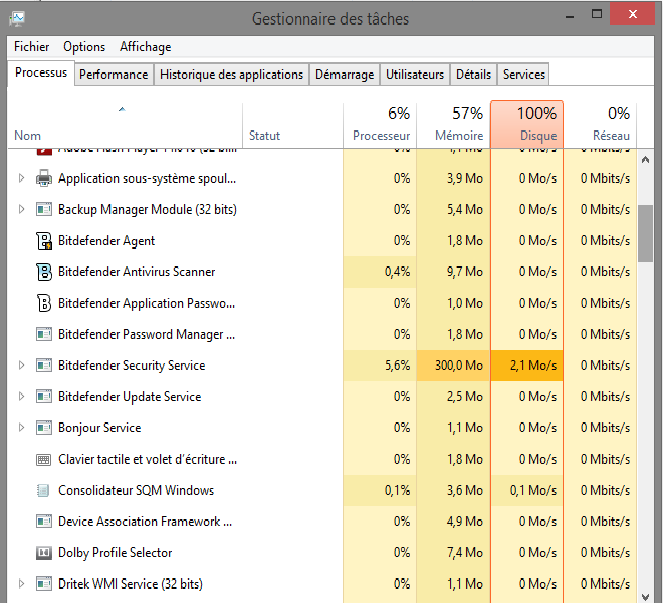Sort by the Nom column header
The height and width of the screenshot is (603, 663).
(125, 125)
